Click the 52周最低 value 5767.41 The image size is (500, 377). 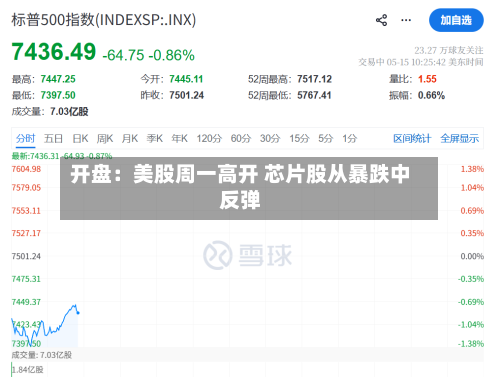click(314, 95)
